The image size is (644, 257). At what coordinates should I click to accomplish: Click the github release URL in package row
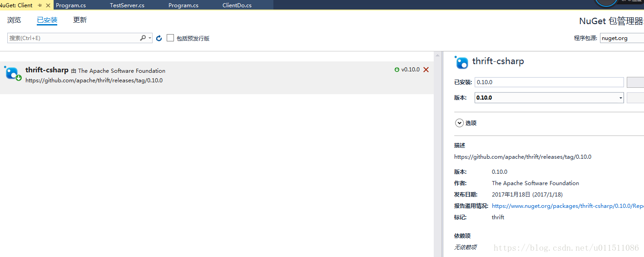(x=94, y=81)
